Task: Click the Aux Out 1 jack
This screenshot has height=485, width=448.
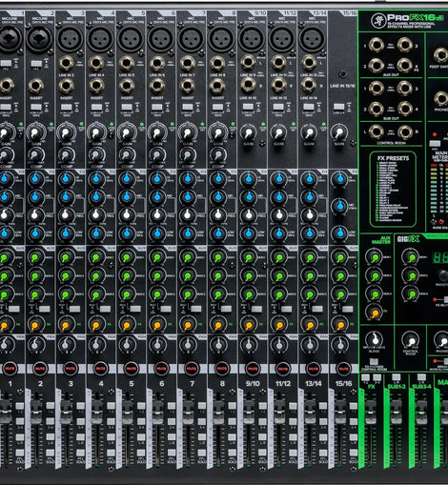Action: pyautogui.click(x=377, y=45)
